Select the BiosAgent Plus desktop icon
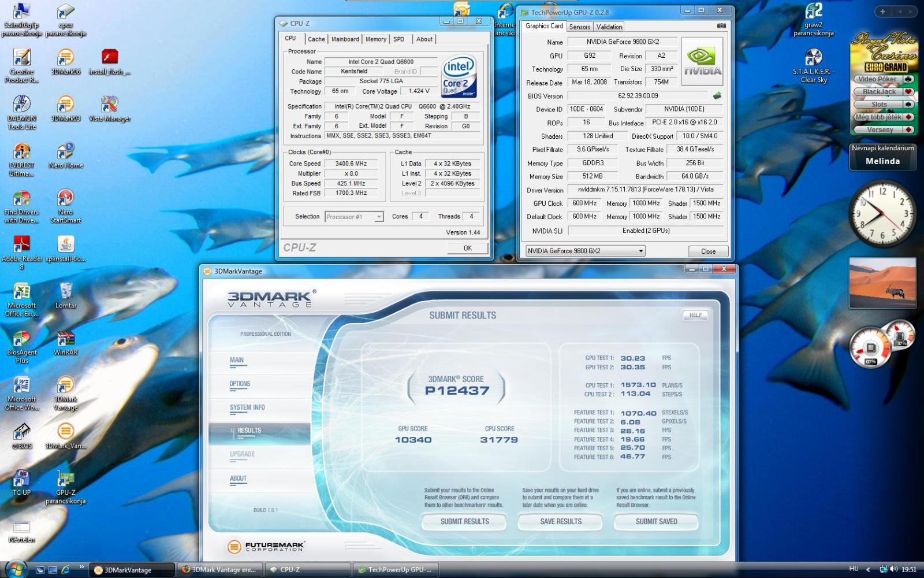Screen dimensions: 924x578 pyautogui.click(x=21, y=346)
